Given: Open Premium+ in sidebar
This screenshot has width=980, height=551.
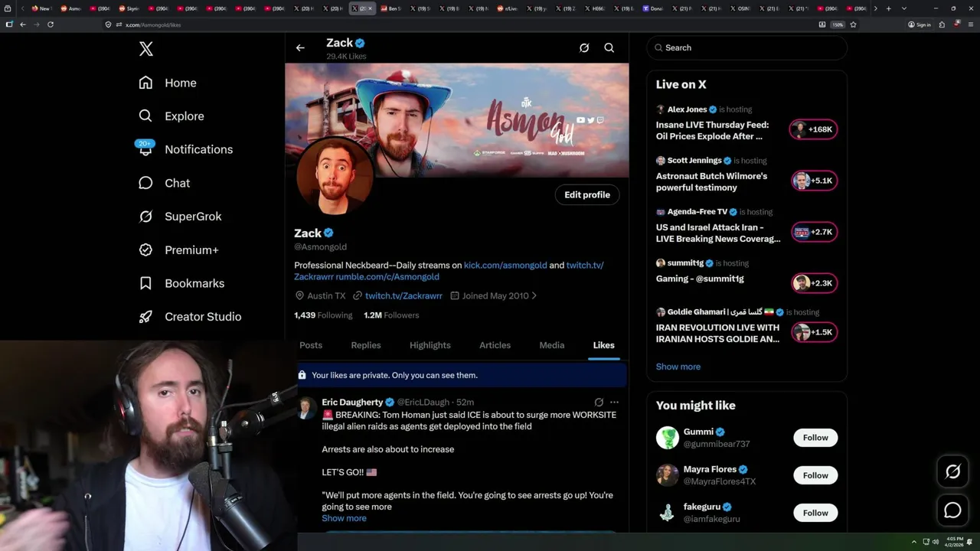Looking at the screenshot, I should (x=178, y=250).
